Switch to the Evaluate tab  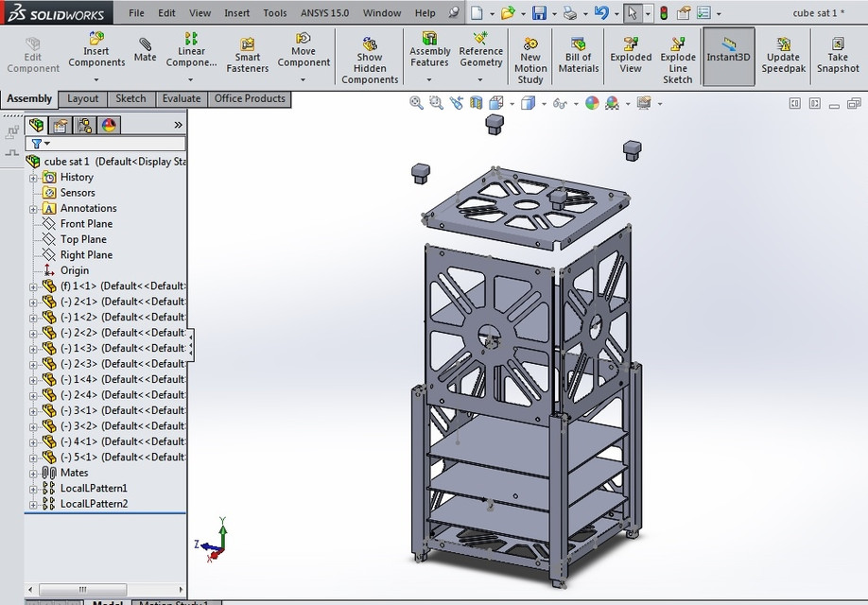click(x=181, y=98)
